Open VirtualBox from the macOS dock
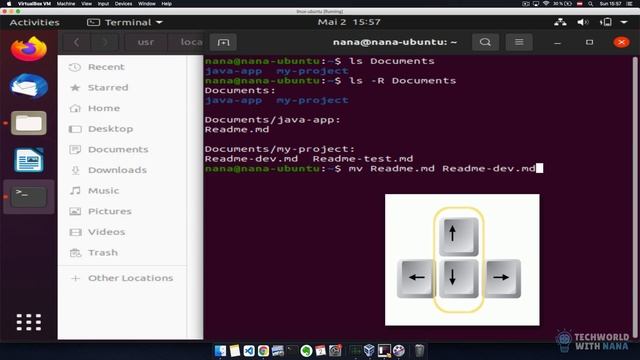The image size is (640, 360). pyautogui.click(x=369, y=350)
